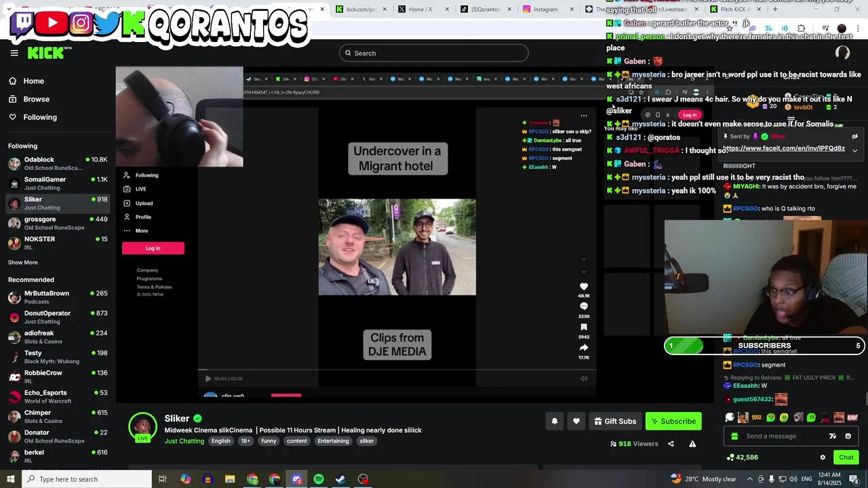
Task: Select Sliker channel in sidebar
Action: coord(58,203)
